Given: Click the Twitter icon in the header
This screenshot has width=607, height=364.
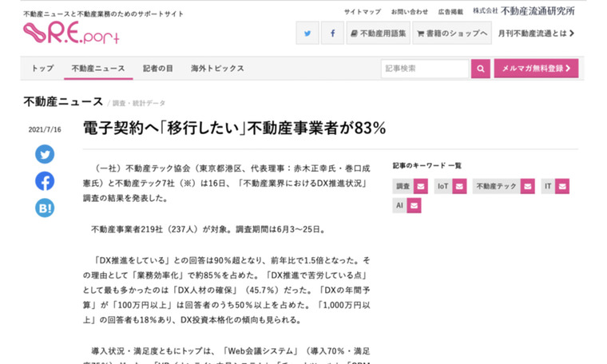Looking at the screenshot, I should tap(307, 34).
